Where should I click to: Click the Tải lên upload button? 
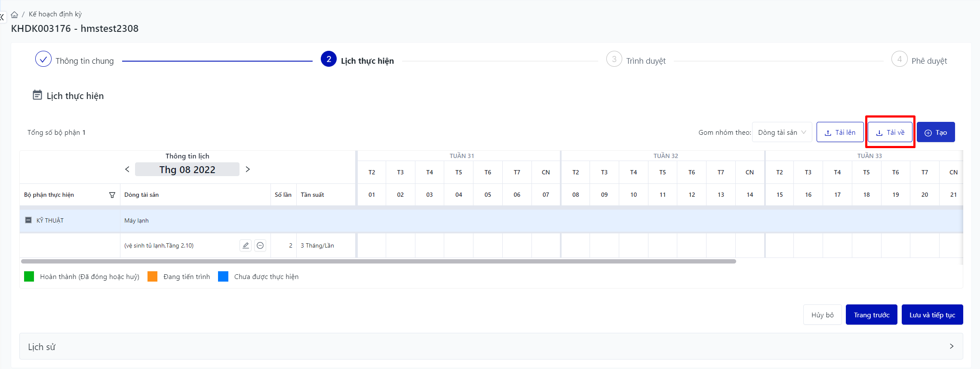[x=840, y=132]
